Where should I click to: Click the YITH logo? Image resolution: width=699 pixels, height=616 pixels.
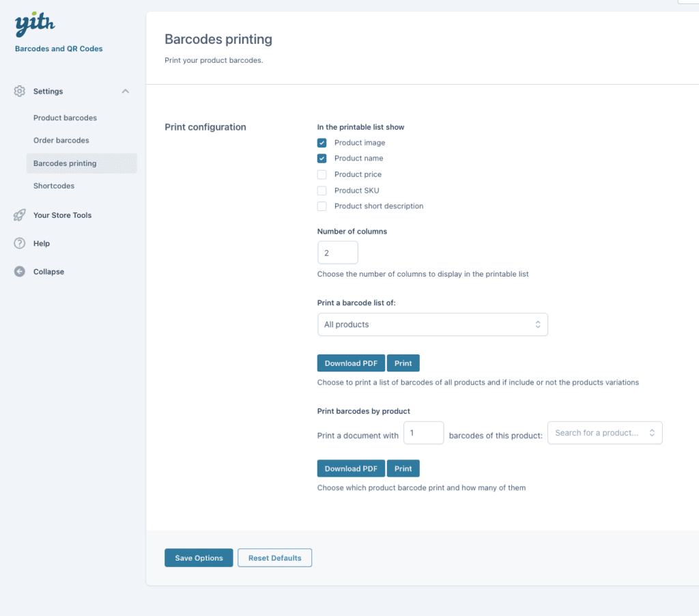click(x=35, y=25)
